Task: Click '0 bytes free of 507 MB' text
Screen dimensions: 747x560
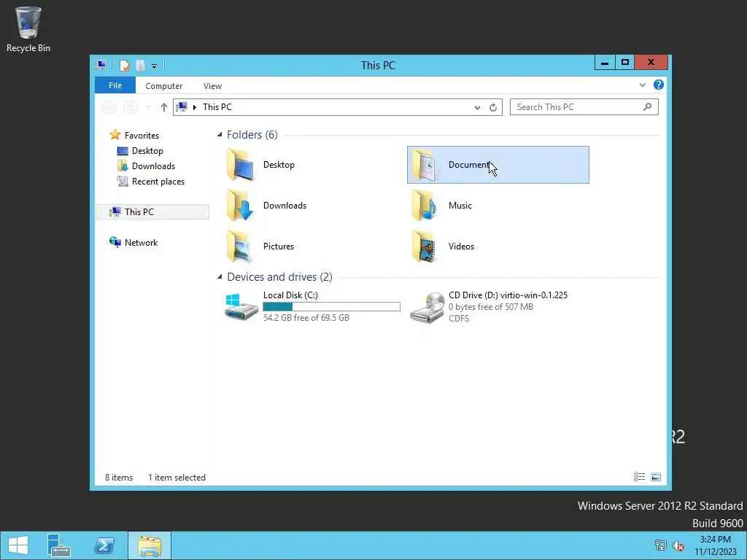Action: 491,307
